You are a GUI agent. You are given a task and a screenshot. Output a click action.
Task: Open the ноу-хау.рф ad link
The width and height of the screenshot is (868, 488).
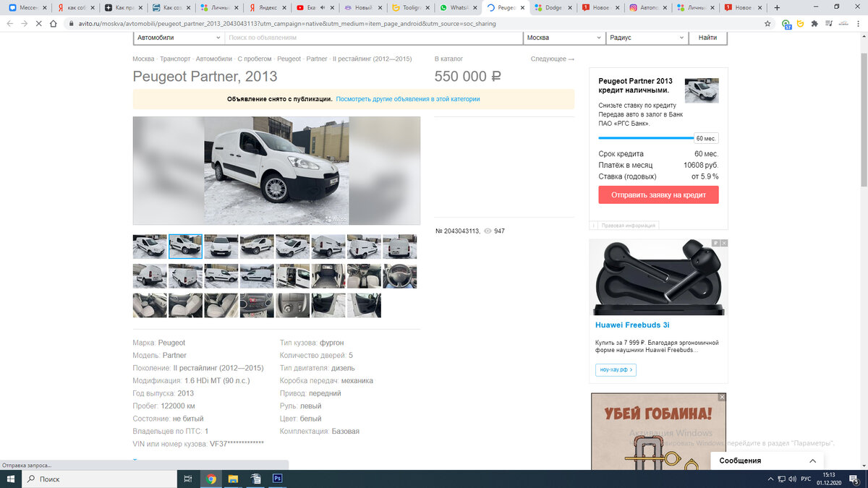coord(616,369)
